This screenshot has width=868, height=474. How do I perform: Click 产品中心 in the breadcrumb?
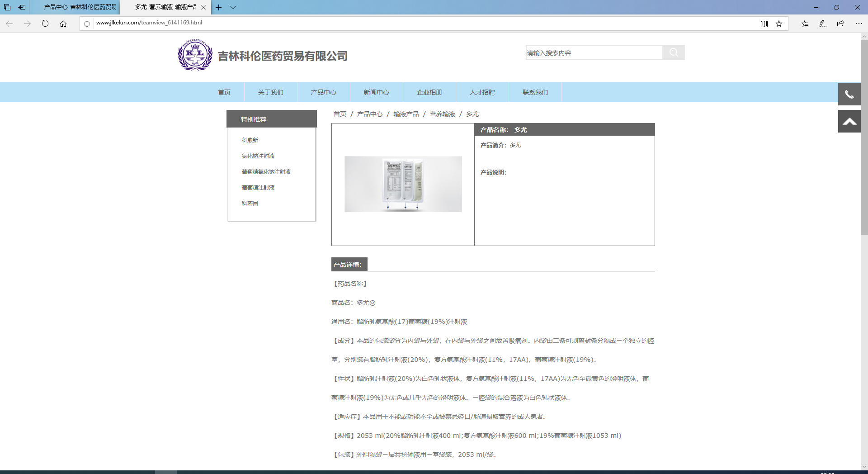[370, 114]
